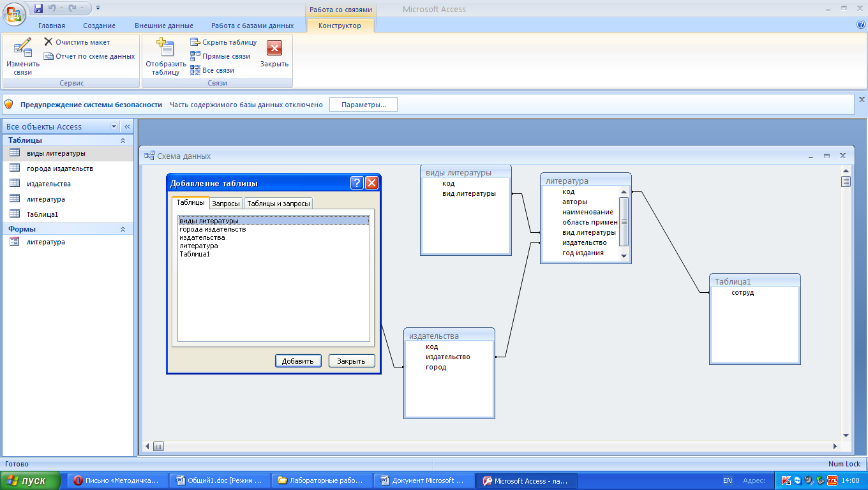Click Очистить макет command

tap(77, 42)
